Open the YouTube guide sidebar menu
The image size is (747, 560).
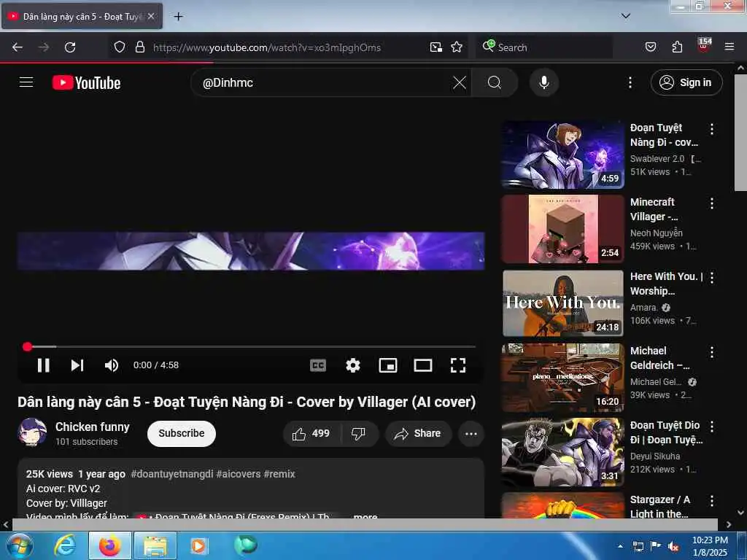26,82
